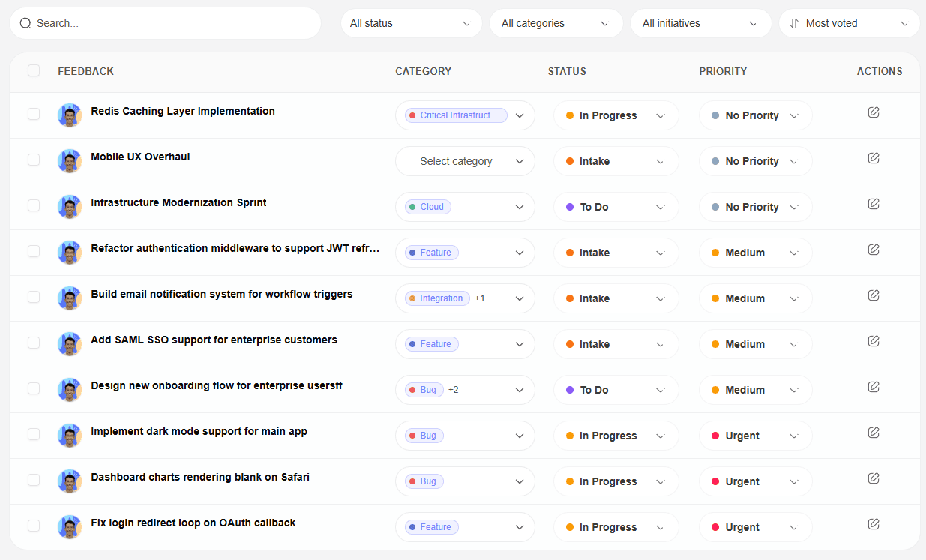Screen dimensions: 926x560
Task: Click the edit icon on dark mode support row
Action: coord(874,432)
